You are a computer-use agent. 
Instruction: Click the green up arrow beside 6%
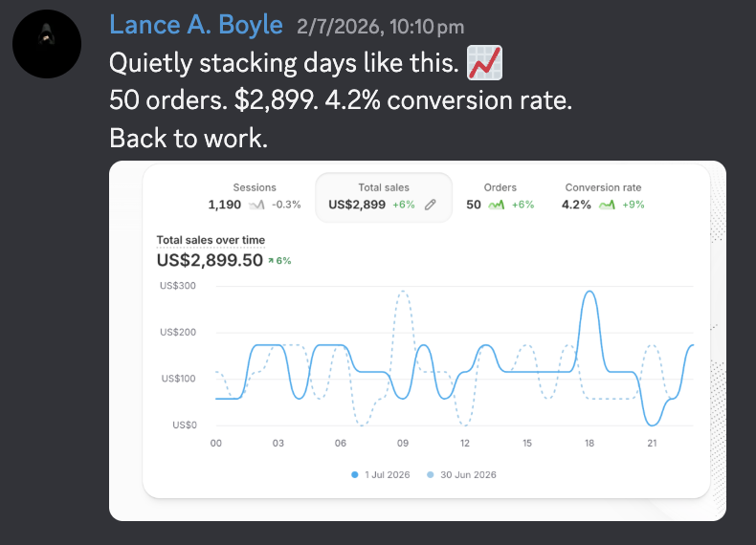coord(271,261)
